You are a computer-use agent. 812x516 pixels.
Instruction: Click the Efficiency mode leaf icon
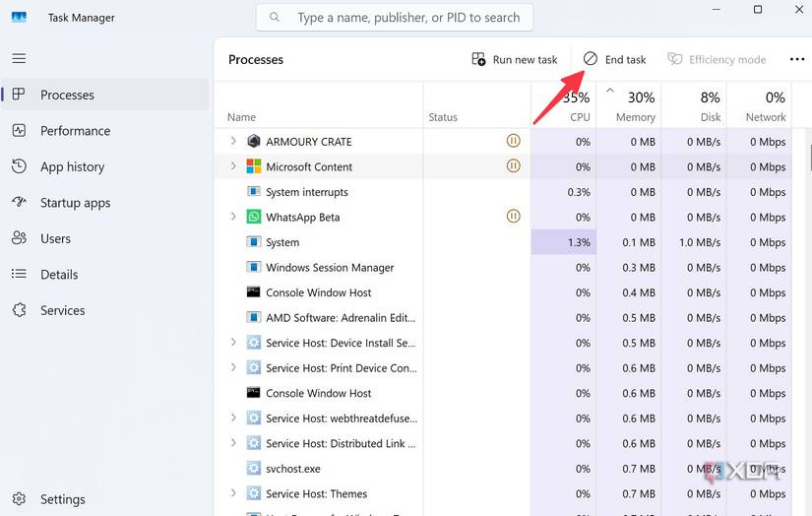(674, 59)
